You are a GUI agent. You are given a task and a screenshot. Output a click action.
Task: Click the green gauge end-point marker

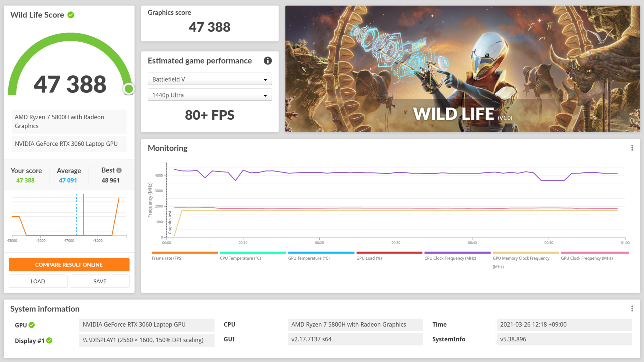[x=129, y=89]
